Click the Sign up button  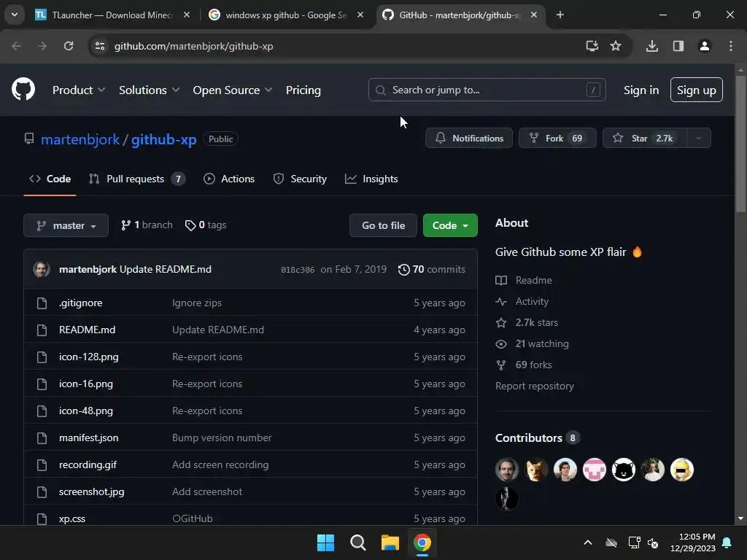[696, 90]
